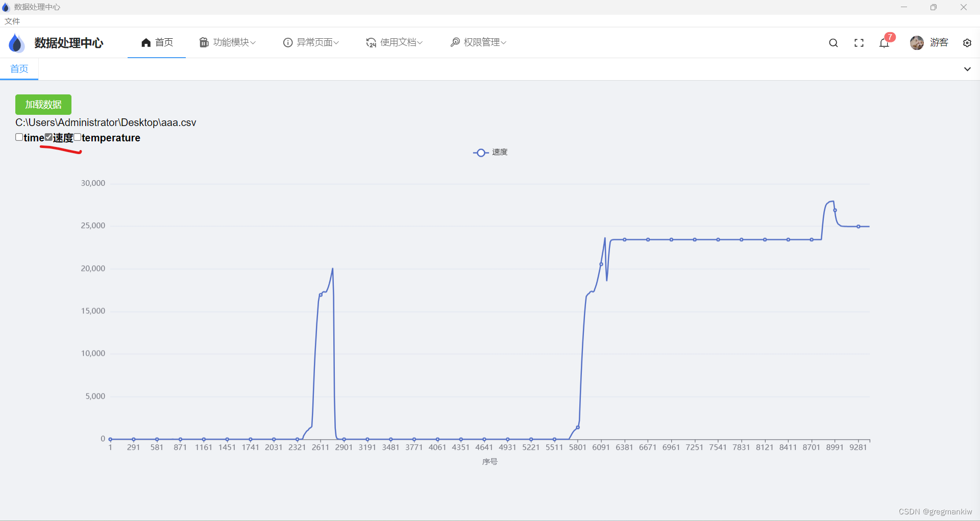Viewport: 980px width, 521px height.
Task: Close the application window
Action: click(x=964, y=7)
